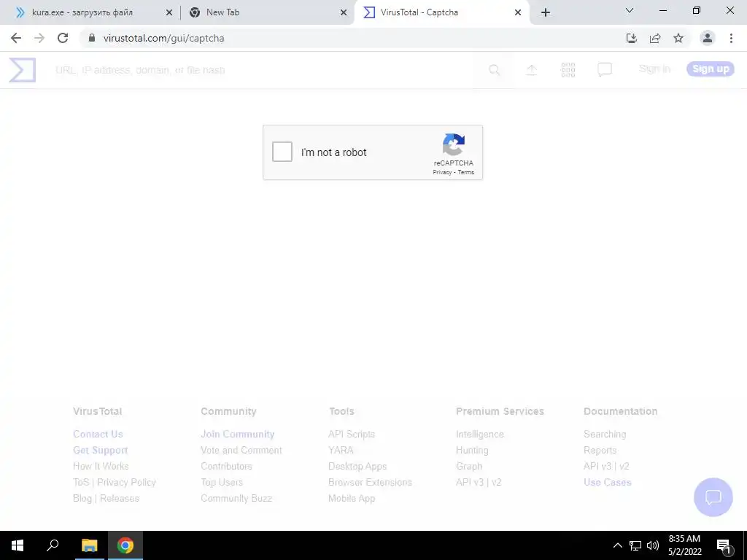
Task: Show hidden tray icons chevron
Action: click(617, 545)
